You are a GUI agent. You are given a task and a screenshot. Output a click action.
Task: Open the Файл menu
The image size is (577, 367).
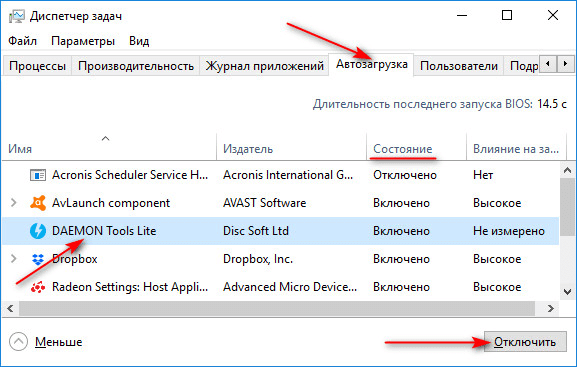click(x=22, y=40)
